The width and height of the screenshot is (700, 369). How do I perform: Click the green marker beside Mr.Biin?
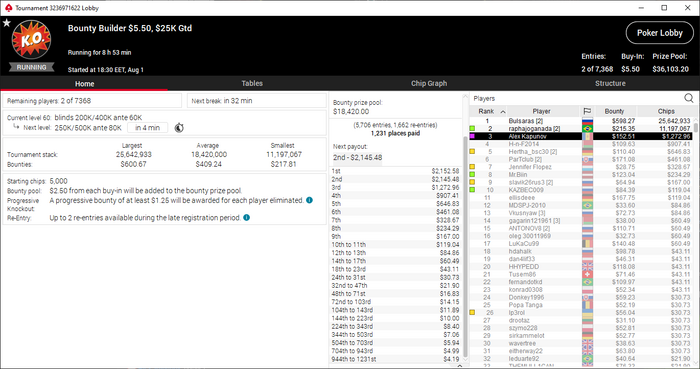(472, 174)
